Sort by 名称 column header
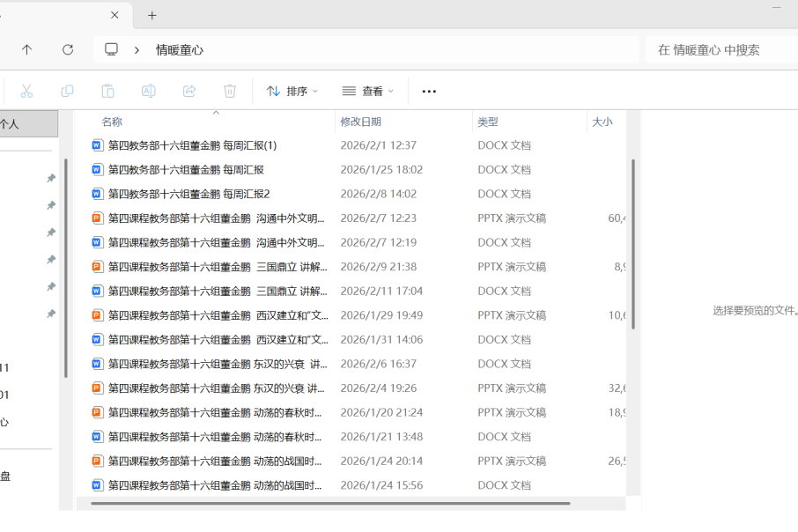Screen dimensions: 798x532 (112, 122)
